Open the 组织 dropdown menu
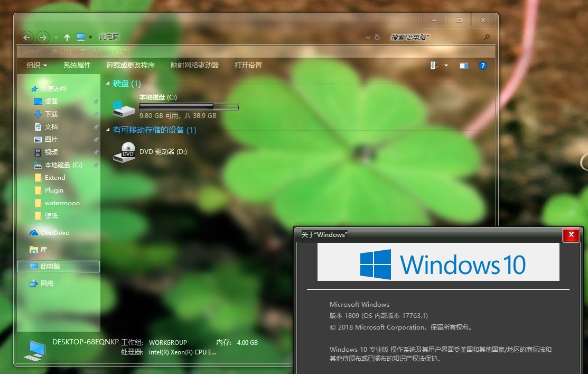The image size is (588, 374). click(37, 66)
